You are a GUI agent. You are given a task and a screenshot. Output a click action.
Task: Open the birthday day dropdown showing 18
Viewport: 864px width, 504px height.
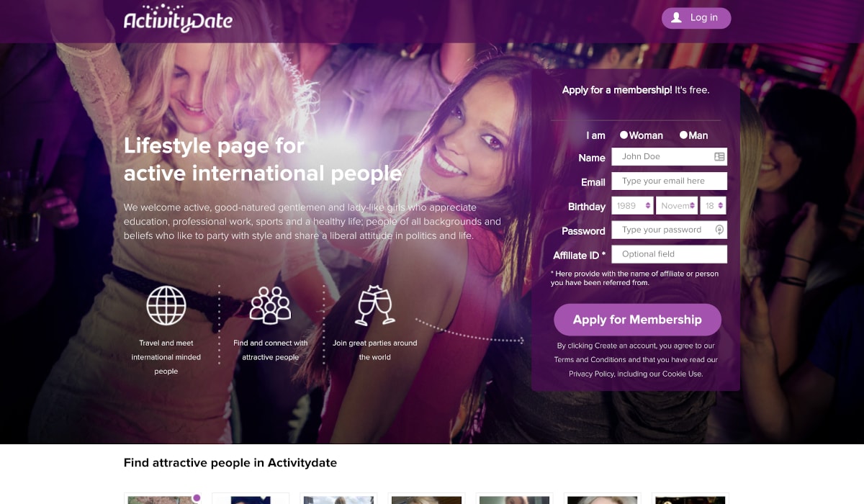713,206
